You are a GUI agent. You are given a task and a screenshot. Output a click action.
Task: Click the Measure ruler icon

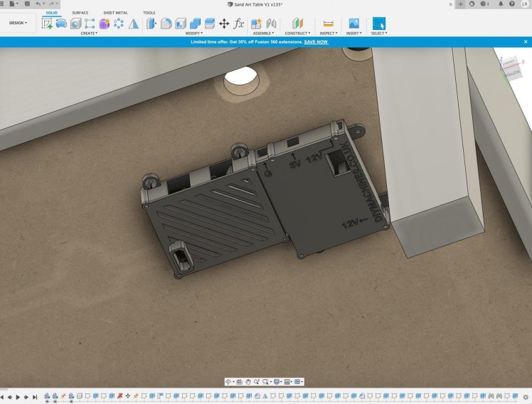pyautogui.click(x=328, y=23)
